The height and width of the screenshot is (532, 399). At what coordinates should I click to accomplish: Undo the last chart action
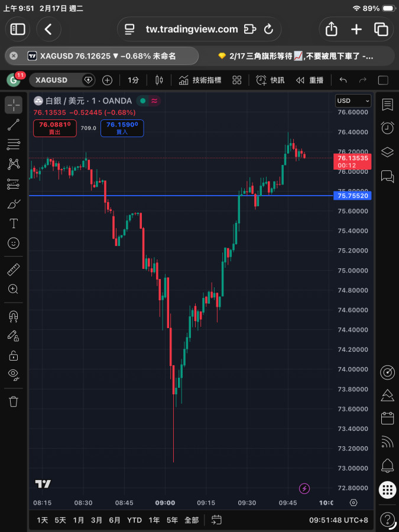click(343, 80)
